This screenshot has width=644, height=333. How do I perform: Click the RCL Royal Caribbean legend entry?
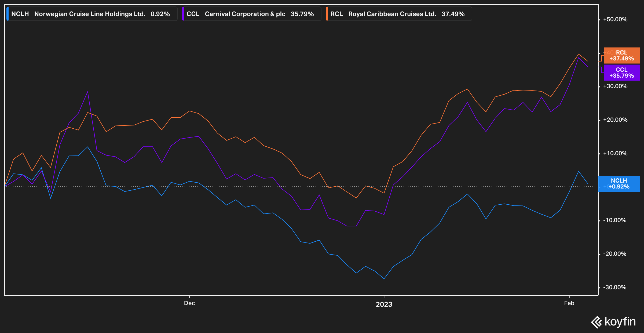(399, 14)
